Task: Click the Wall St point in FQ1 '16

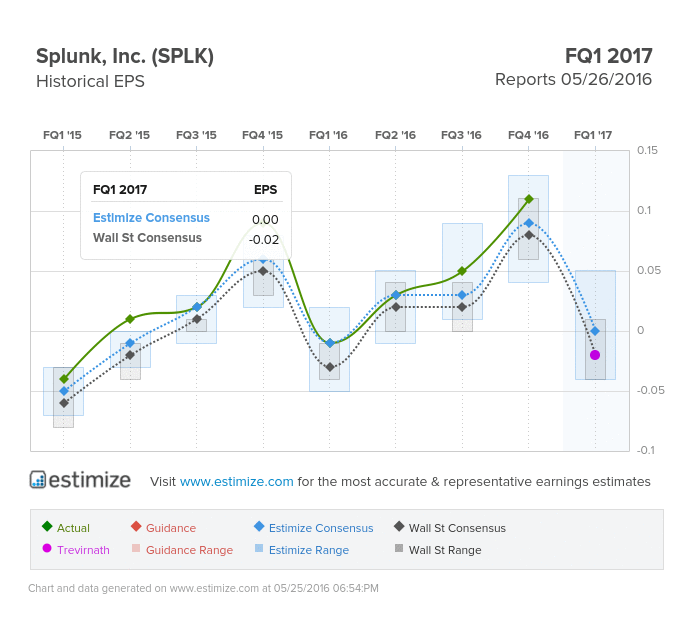Action: tap(330, 367)
